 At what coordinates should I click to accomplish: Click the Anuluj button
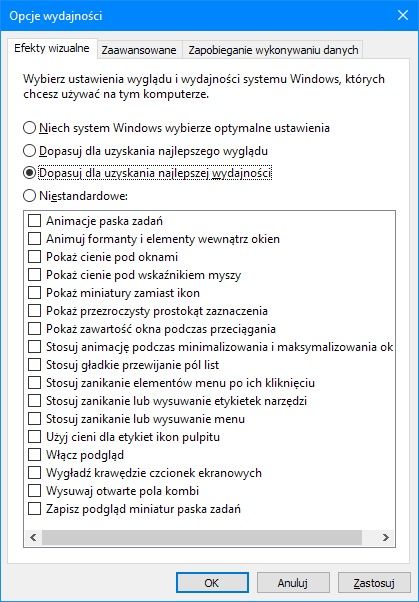293,583
